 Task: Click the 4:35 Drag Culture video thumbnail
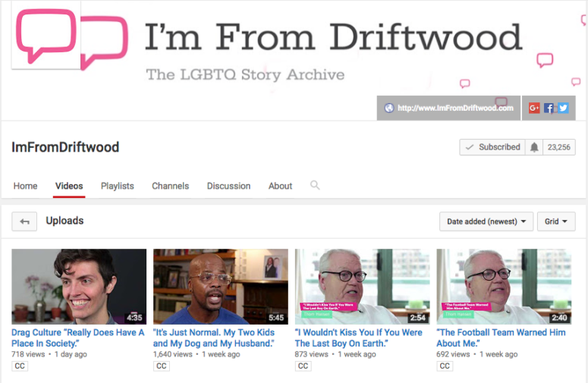tap(79, 287)
